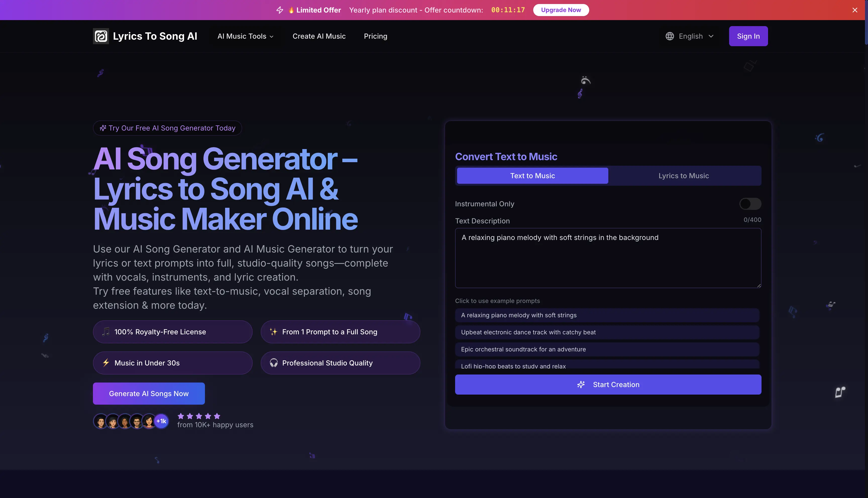This screenshot has height=498, width=868.
Task: Click the +1k users avatar badge
Action: 161,421
